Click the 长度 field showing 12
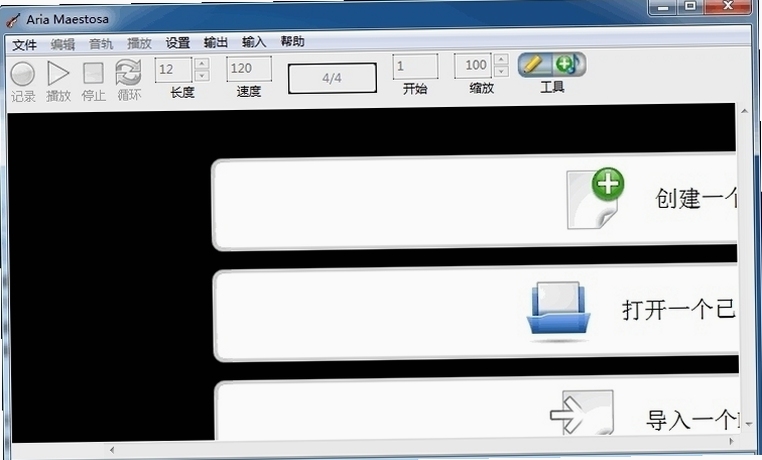 tap(173, 69)
